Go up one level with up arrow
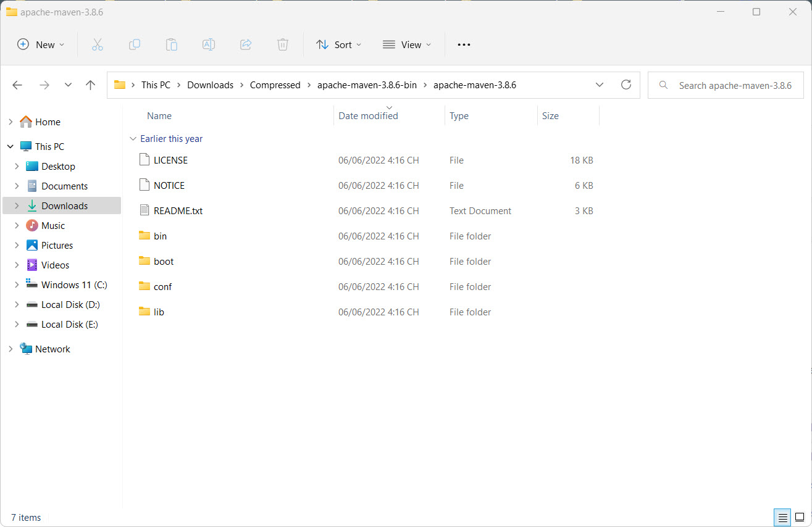Screen dimensions: 812x527 [90, 85]
